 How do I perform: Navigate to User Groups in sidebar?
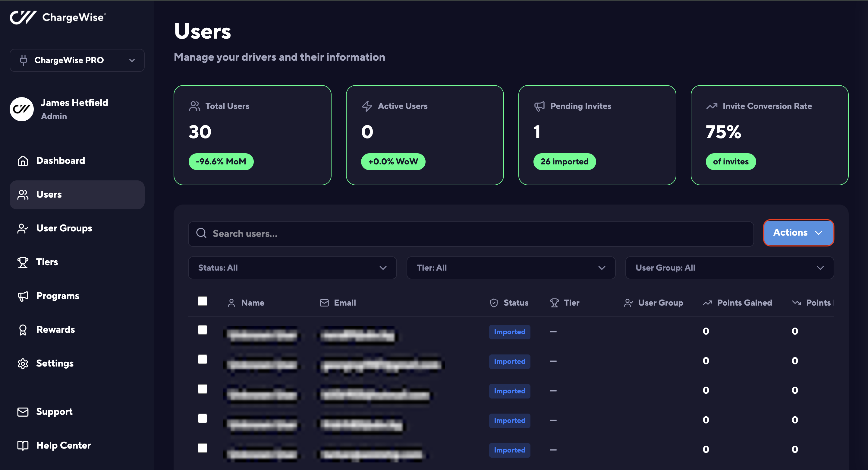pyautogui.click(x=64, y=228)
